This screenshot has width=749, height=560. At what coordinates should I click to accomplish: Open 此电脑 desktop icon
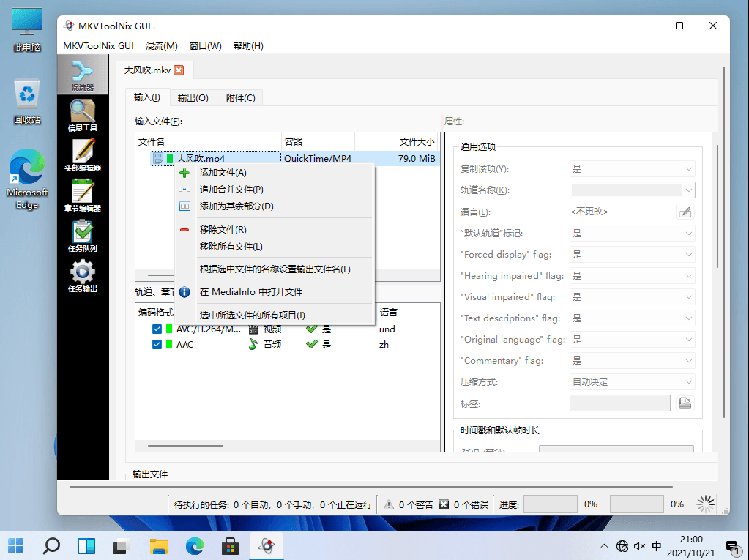(27, 30)
